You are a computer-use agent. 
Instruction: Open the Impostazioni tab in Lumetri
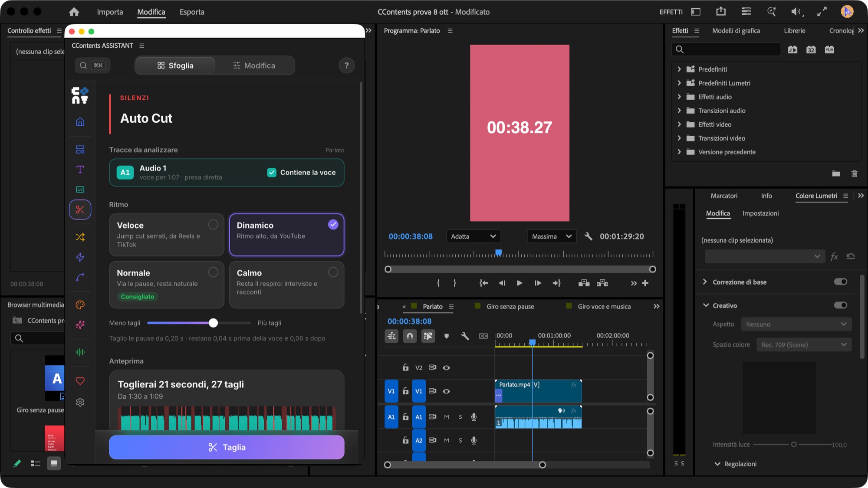pyautogui.click(x=760, y=213)
